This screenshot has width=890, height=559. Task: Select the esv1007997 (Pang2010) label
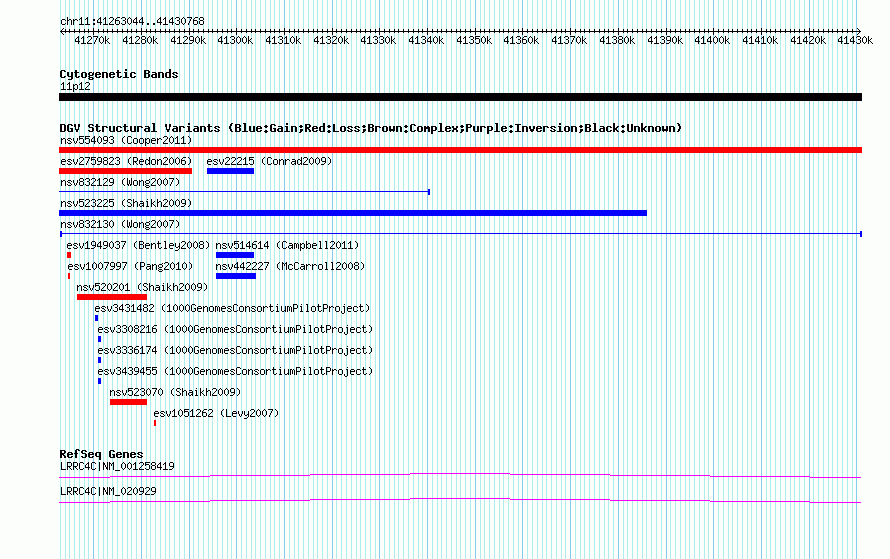tap(130, 266)
